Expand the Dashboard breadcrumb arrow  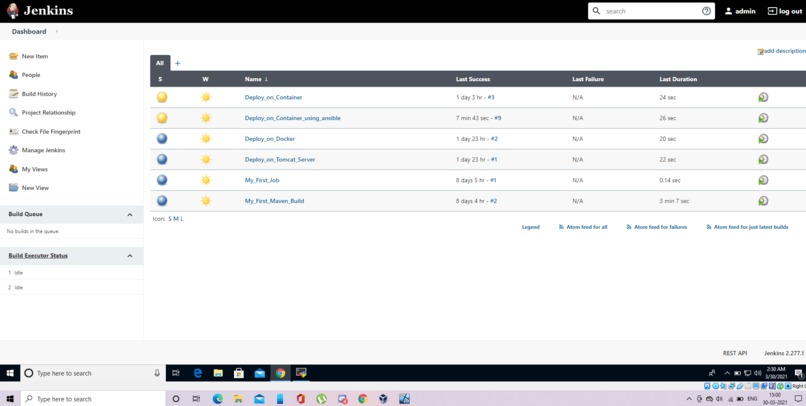point(57,31)
